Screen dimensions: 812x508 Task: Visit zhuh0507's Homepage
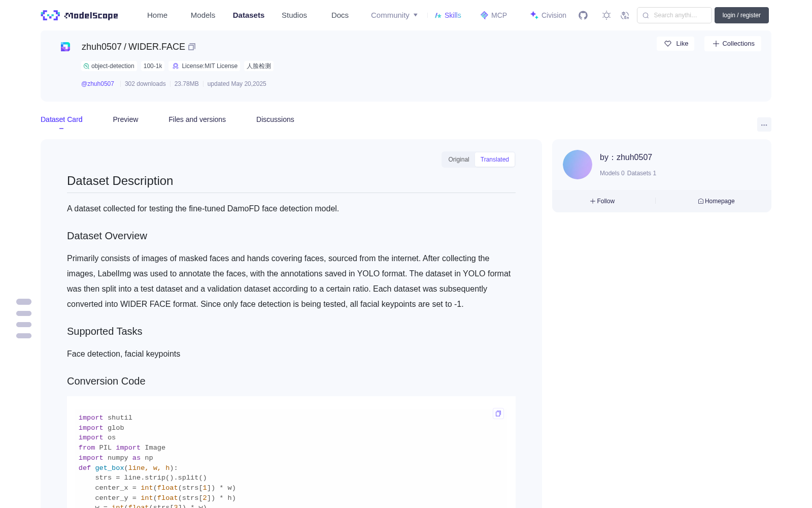tap(716, 201)
